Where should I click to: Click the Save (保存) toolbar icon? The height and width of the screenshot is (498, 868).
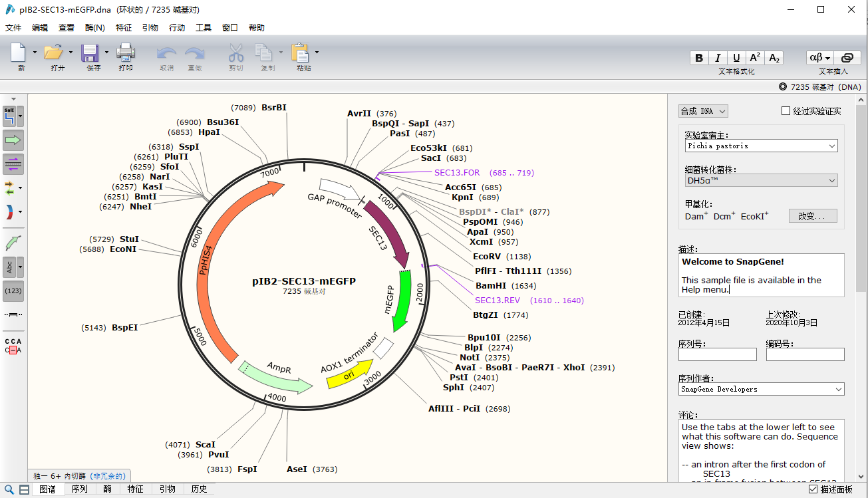90,53
